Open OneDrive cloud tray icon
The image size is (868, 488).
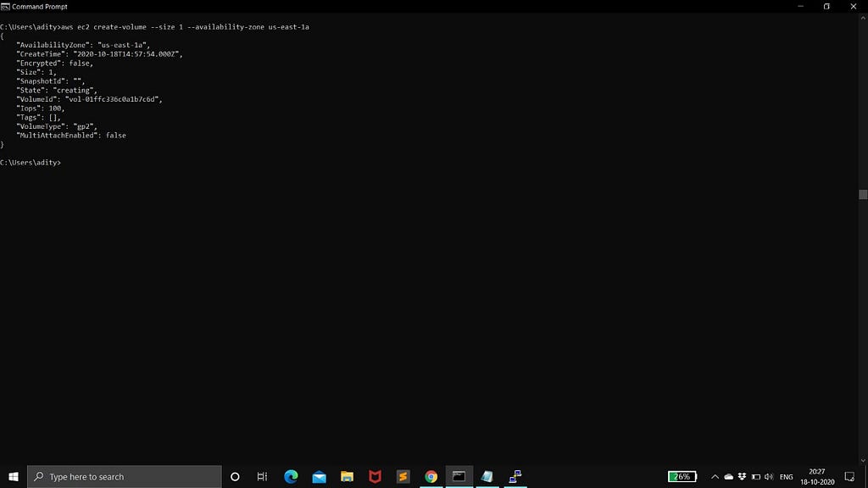pyautogui.click(x=728, y=476)
